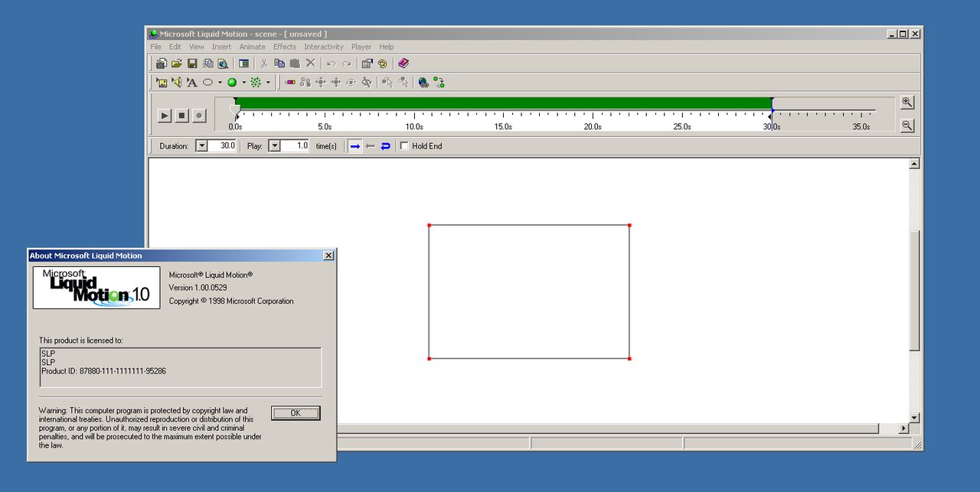Click the green window layout toolbar icon

[244, 64]
